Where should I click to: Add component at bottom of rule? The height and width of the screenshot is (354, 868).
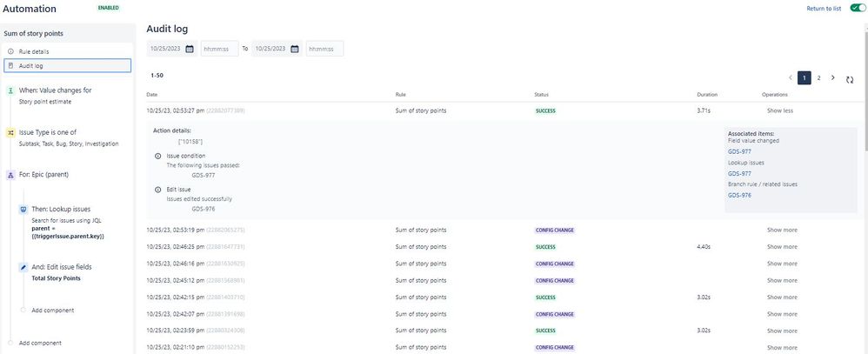[40, 343]
